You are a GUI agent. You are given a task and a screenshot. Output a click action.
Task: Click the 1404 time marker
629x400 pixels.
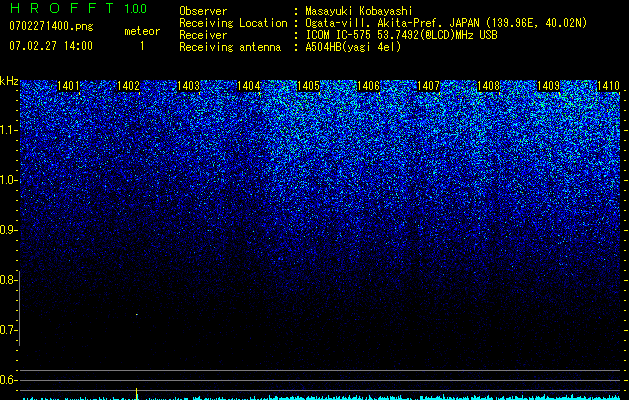[248, 86]
